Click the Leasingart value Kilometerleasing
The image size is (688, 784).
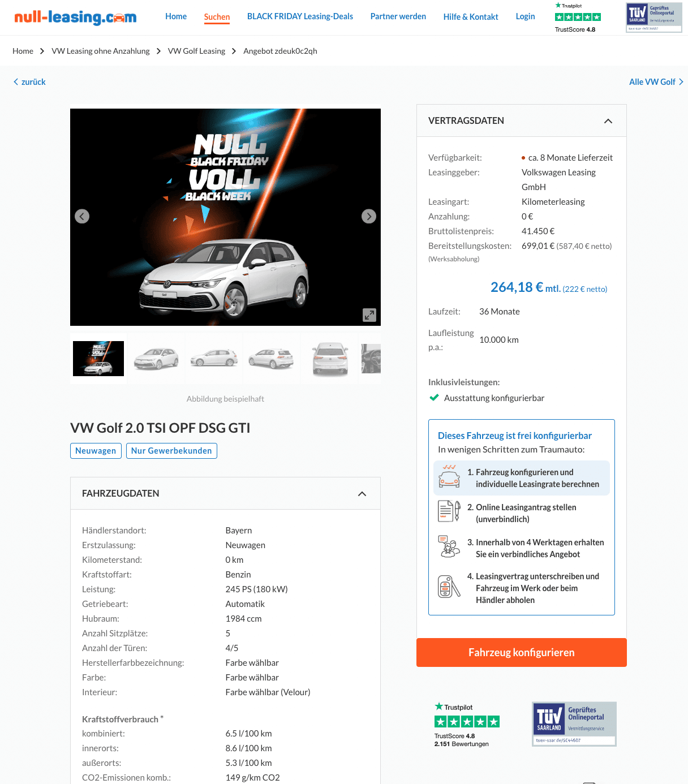point(553,202)
